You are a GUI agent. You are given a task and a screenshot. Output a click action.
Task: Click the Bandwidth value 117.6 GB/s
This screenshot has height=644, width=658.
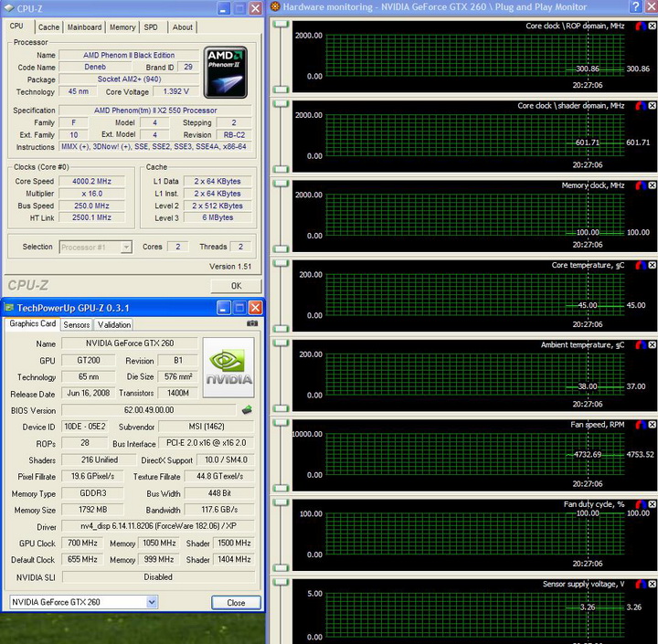(x=219, y=510)
